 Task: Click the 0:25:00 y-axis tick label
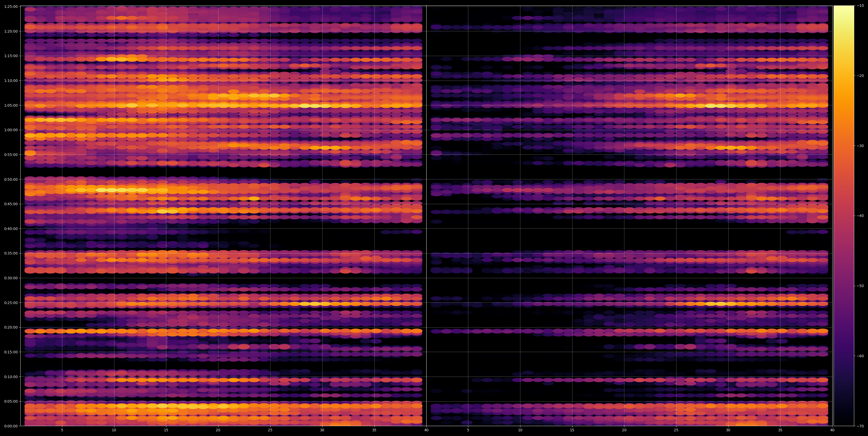(11, 303)
